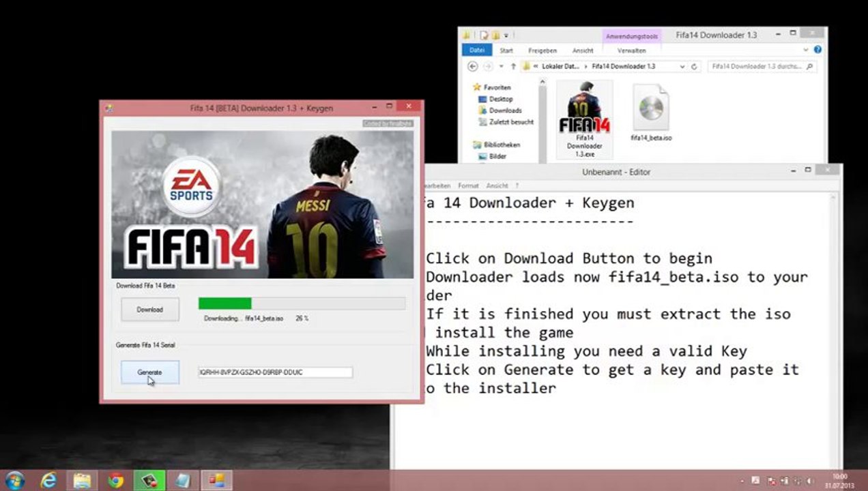Click the FIFA 14 Messi banner image

(263, 204)
